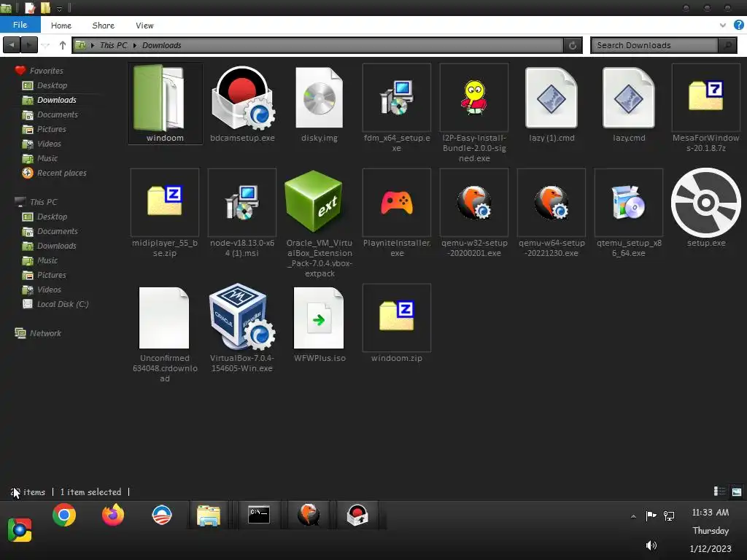Open the Help question mark button
The image size is (747, 560).
pyautogui.click(x=738, y=26)
